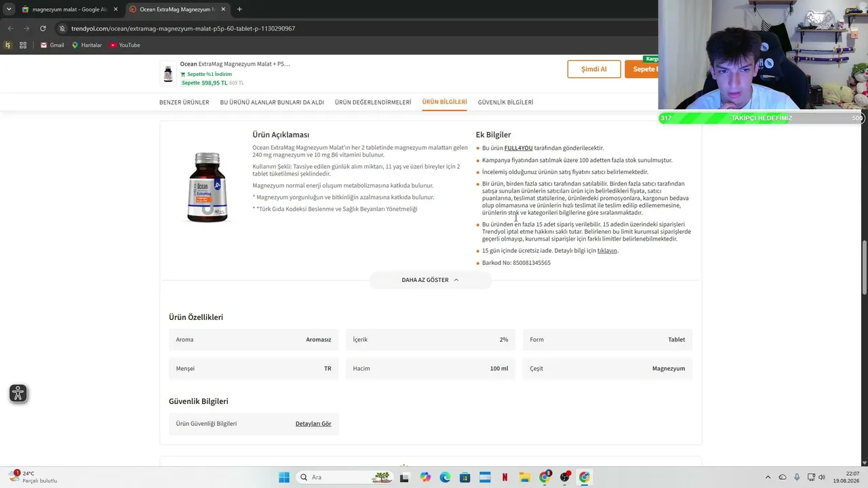Open the clock and date showing 22:07
Viewport: 868px width, 488px height.
pos(847,477)
